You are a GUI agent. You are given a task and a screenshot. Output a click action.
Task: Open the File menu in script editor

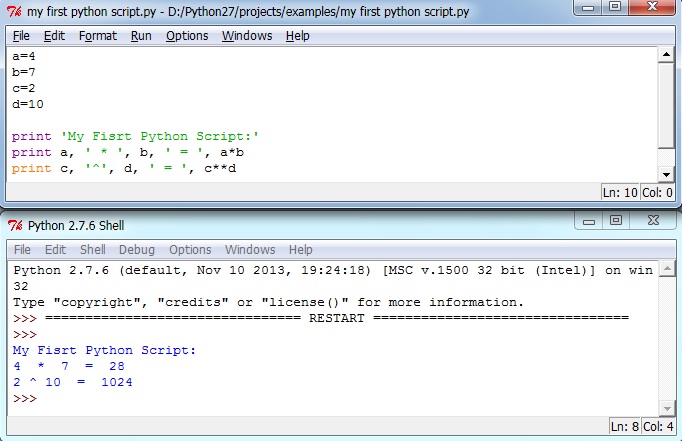[21, 36]
